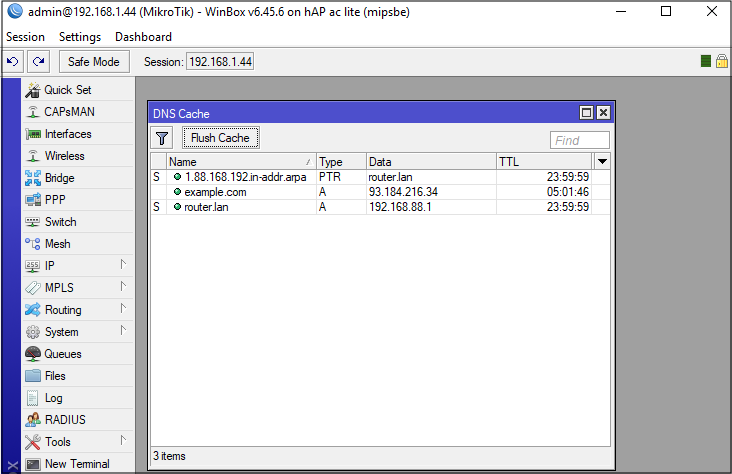This screenshot has height=474, width=732.
Task: Click the Redo arrow icon
Action: [38, 62]
